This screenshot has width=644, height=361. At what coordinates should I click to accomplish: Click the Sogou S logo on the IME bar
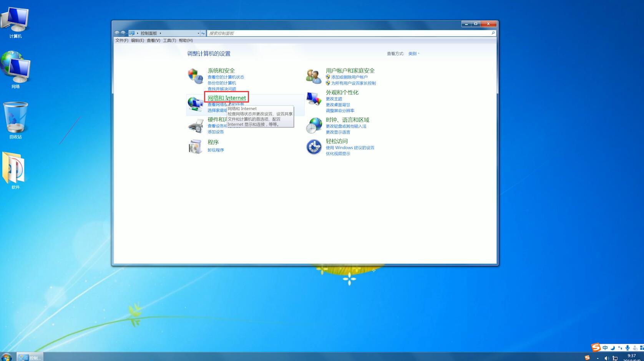tap(596, 348)
